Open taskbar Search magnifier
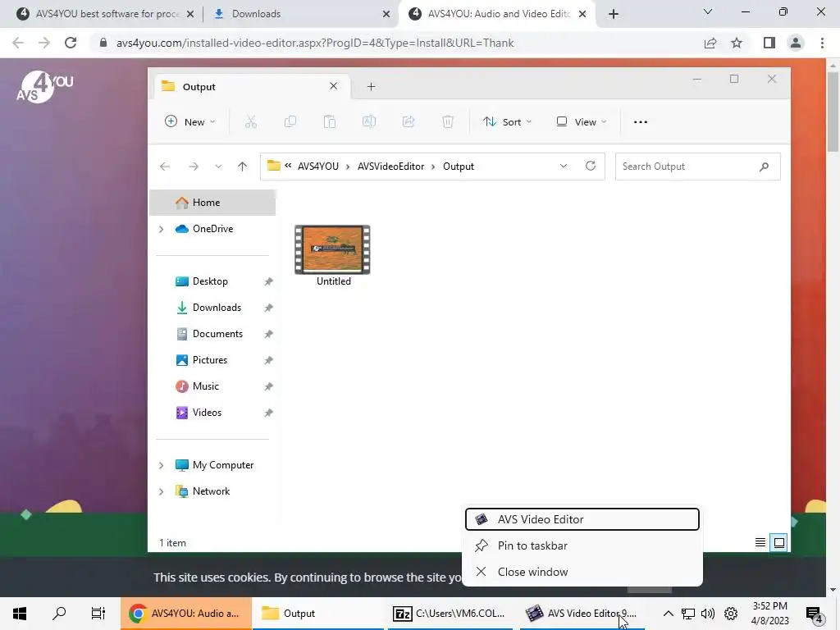 [59, 613]
